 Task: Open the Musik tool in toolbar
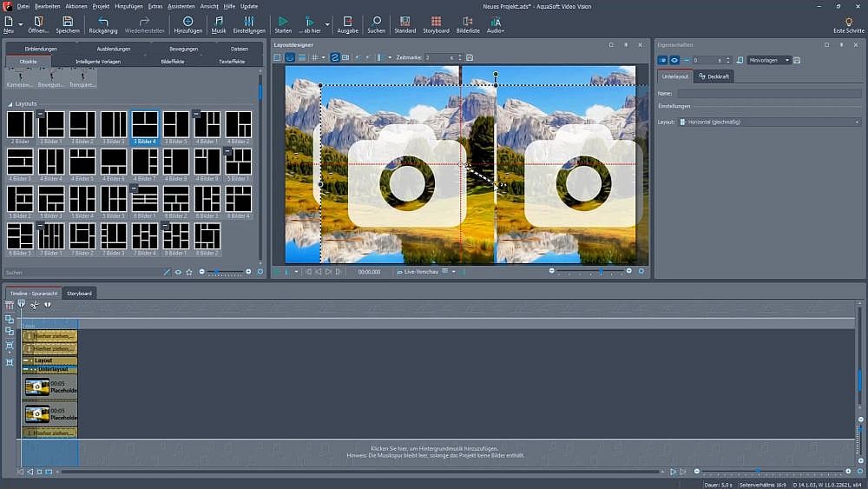[x=219, y=21]
